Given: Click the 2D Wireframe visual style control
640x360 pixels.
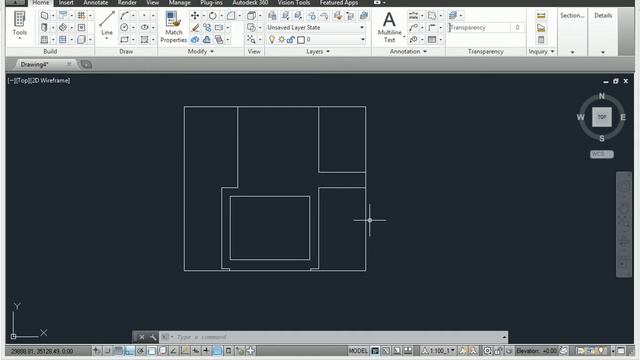Looking at the screenshot, I should click(x=51, y=80).
